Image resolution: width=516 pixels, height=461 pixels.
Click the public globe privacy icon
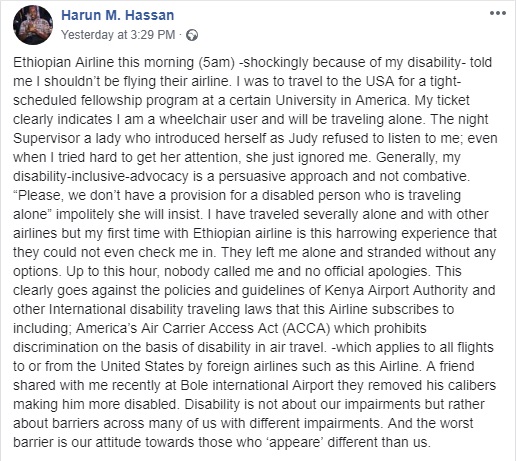point(192,35)
